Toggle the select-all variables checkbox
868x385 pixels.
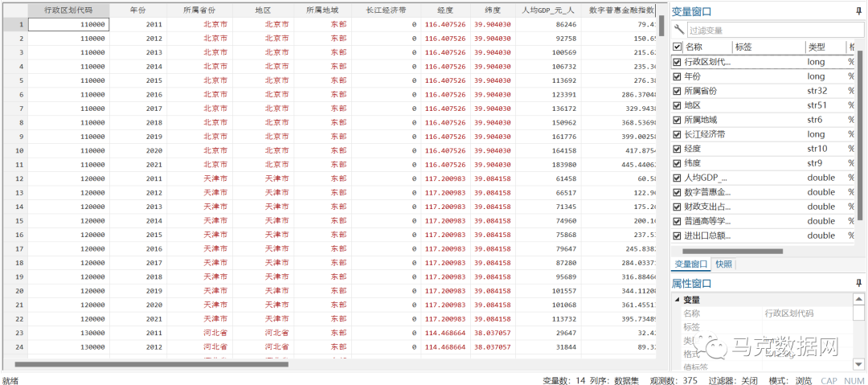click(677, 47)
